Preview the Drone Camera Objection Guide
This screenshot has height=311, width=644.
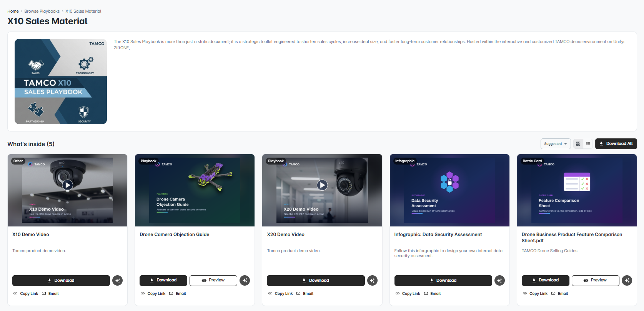pyautogui.click(x=213, y=281)
